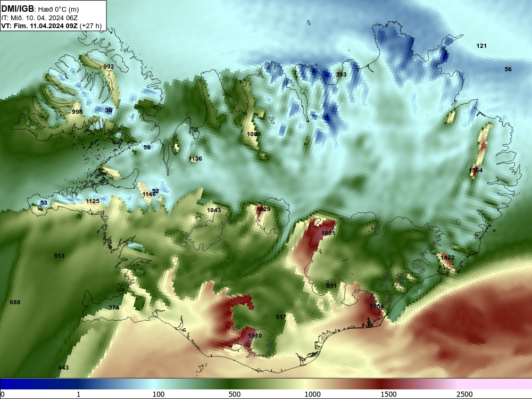
Task: Select the 374 map value
Action: 114,307
